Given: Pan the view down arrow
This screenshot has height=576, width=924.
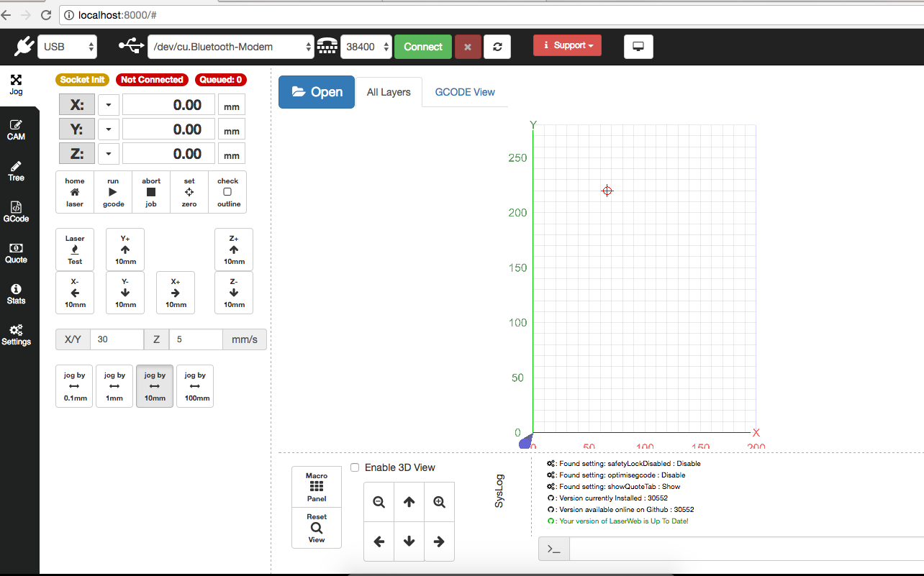Looking at the screenshot, I should pyautogui.click(x=409, y=541).
